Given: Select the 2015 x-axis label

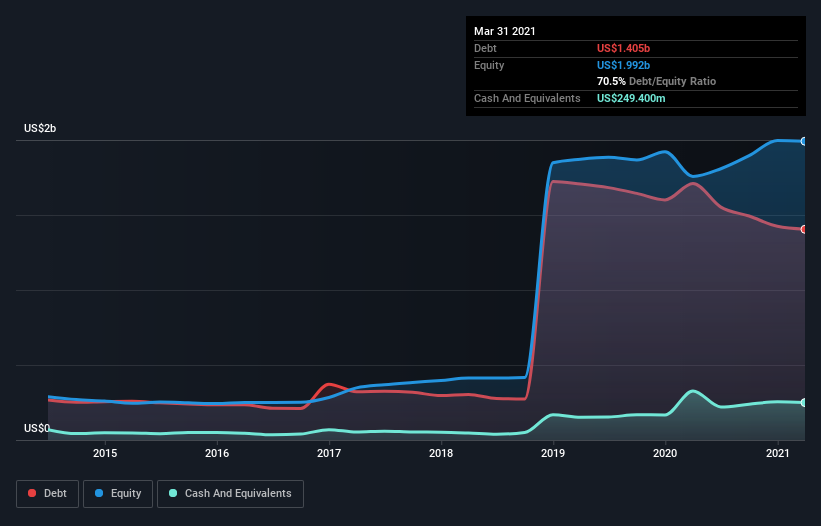Looking at the screenshot, I should pos(105,453).
